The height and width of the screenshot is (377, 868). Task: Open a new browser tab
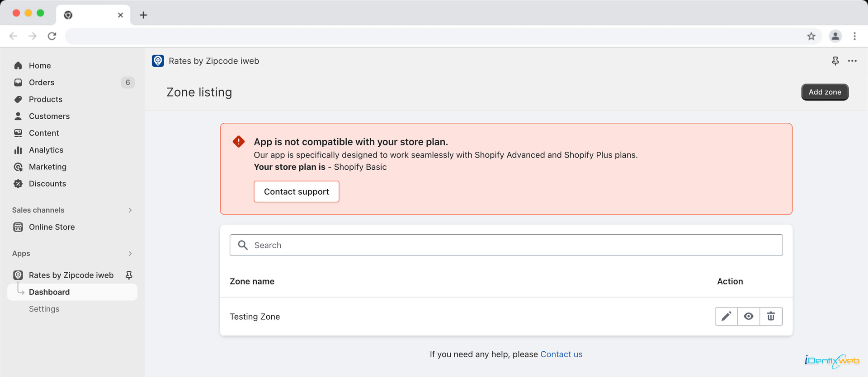point(143,15)
